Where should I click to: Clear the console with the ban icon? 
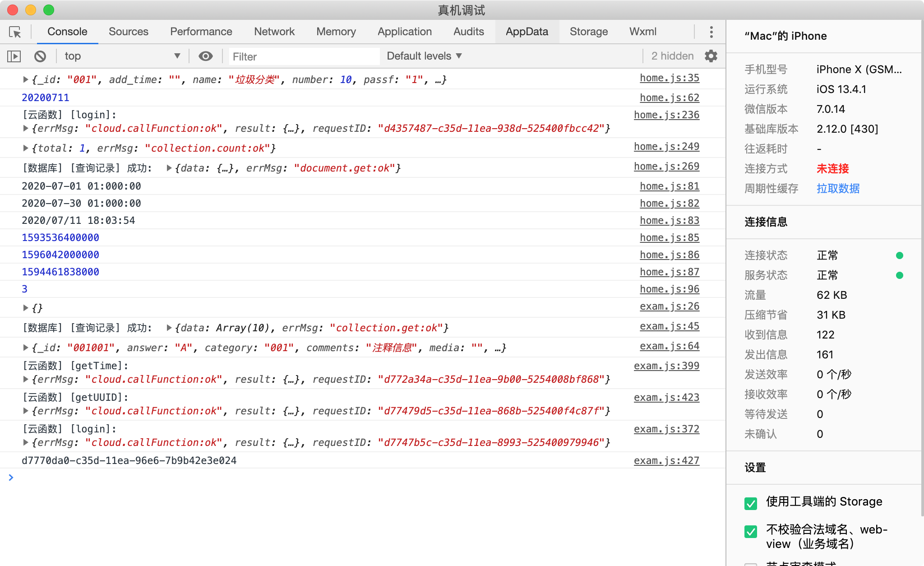tap(40, 56)
